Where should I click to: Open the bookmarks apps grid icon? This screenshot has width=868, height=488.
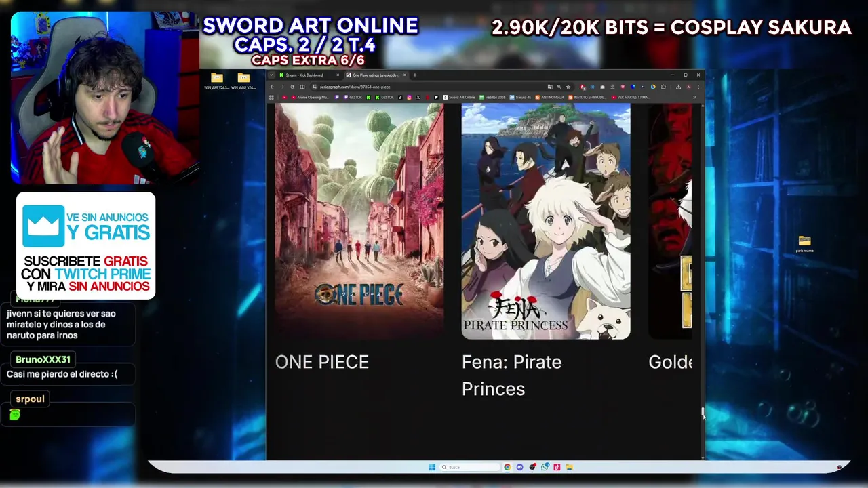pos(271,97)
